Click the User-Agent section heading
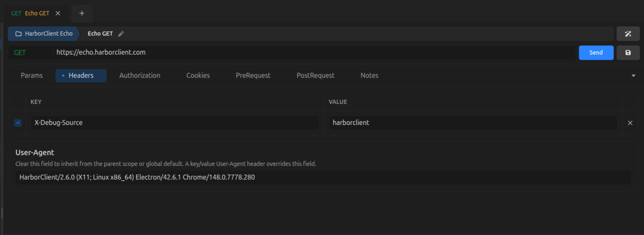 [35, 152]
